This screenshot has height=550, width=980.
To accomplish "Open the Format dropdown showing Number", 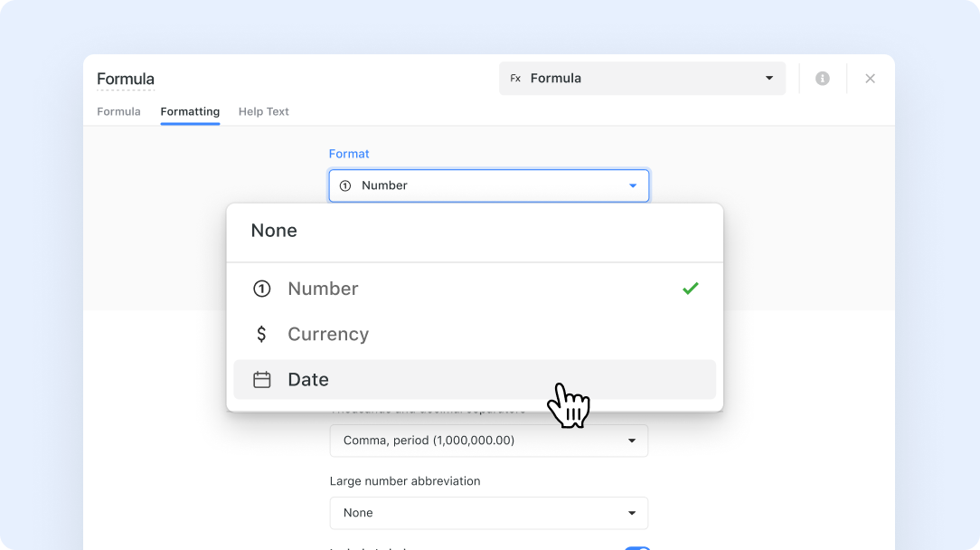I will pos(488,185).
